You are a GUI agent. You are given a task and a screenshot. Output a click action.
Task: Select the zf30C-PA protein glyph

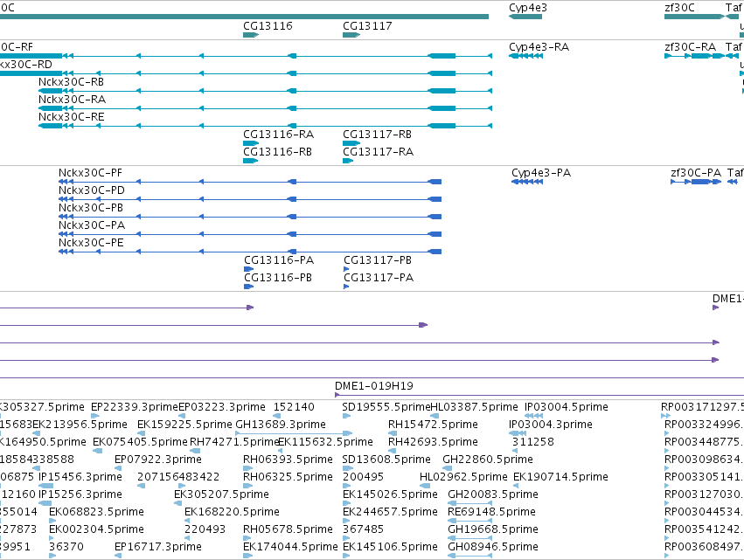point(696,182)
